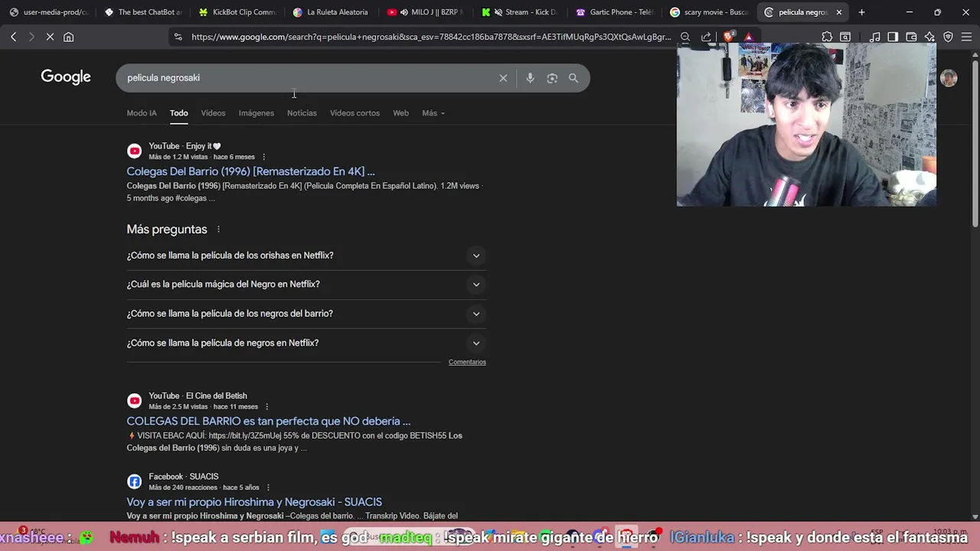Screen dimensions: 980x551
Task: Search tools mini window icon in toolbar
Action: (x=845, y=37)
